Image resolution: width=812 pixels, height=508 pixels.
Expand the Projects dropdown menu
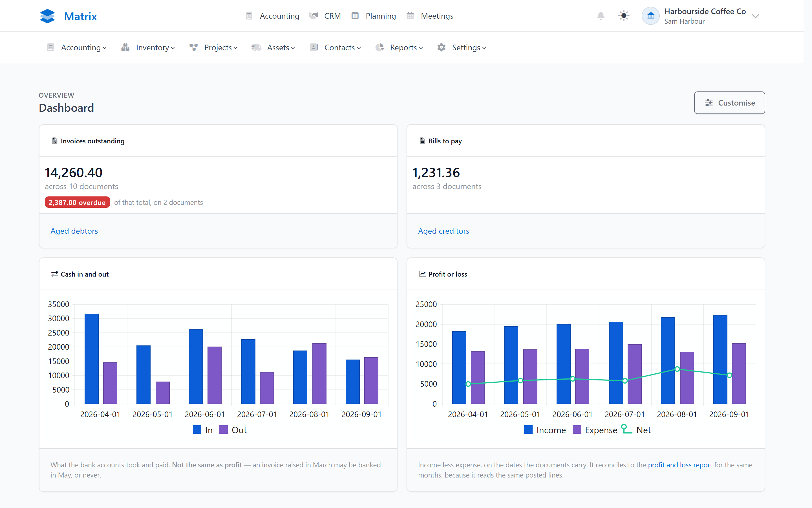(x=214, y=47)
